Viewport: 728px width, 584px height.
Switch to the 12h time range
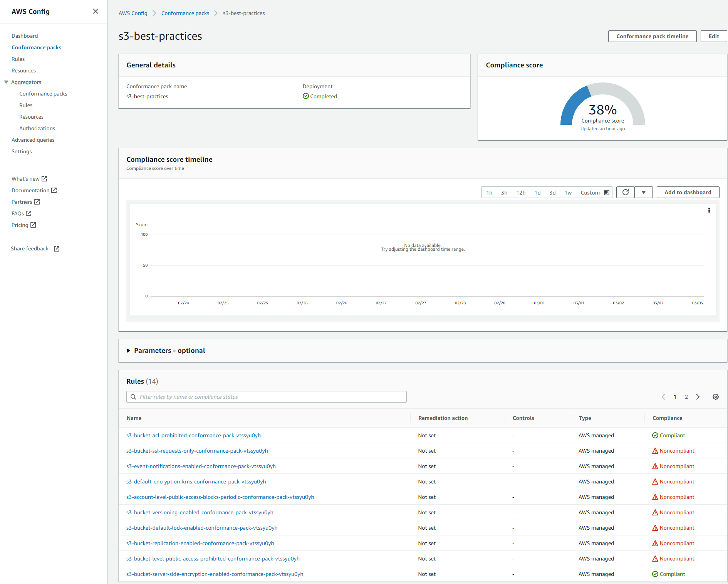coord(521,192)
